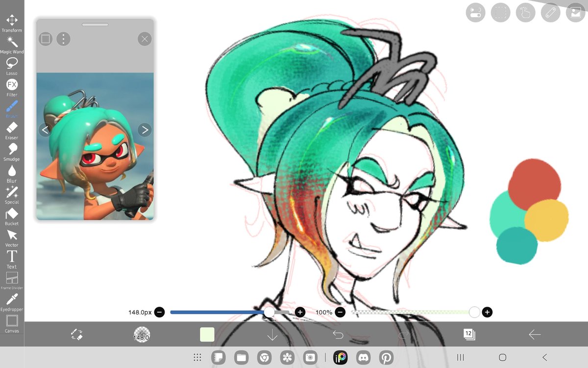Viewport: 588px width, 368px height.
Task: Go to Android home screen
Action: coord(503,358)
